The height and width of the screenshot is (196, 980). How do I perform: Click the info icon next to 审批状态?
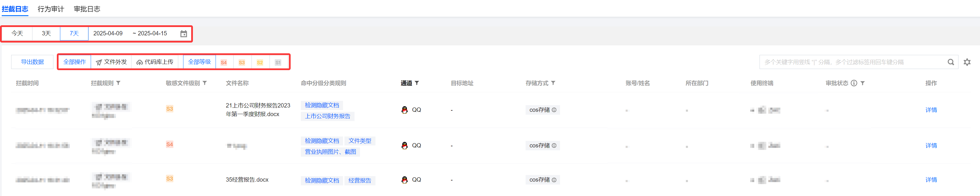[x=854, y=83]
